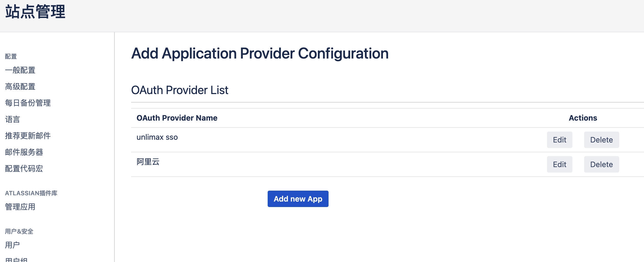Click the OAuth Provider List heading

pos(179,90)
